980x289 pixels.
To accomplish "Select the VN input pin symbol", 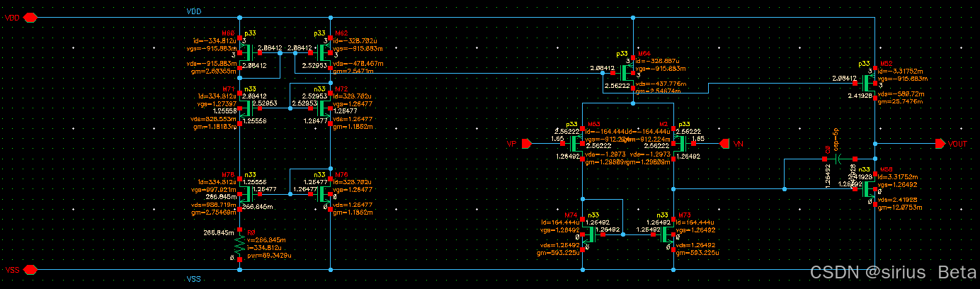I will 725,144.
